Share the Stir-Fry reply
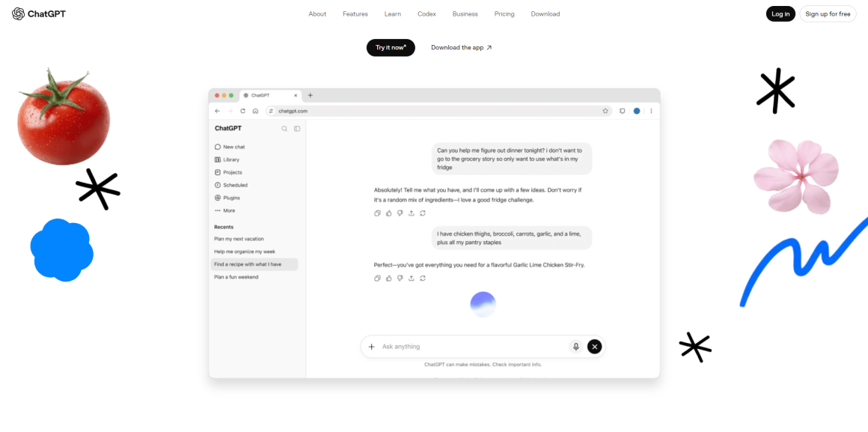This screenshot has width=868, height=432. 412,278
